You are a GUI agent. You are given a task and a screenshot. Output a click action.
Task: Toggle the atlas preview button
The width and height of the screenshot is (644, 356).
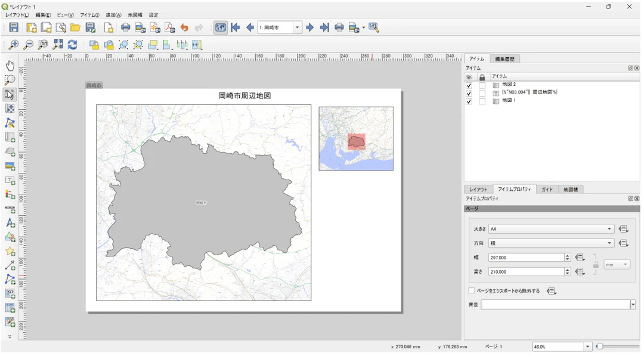221,27
